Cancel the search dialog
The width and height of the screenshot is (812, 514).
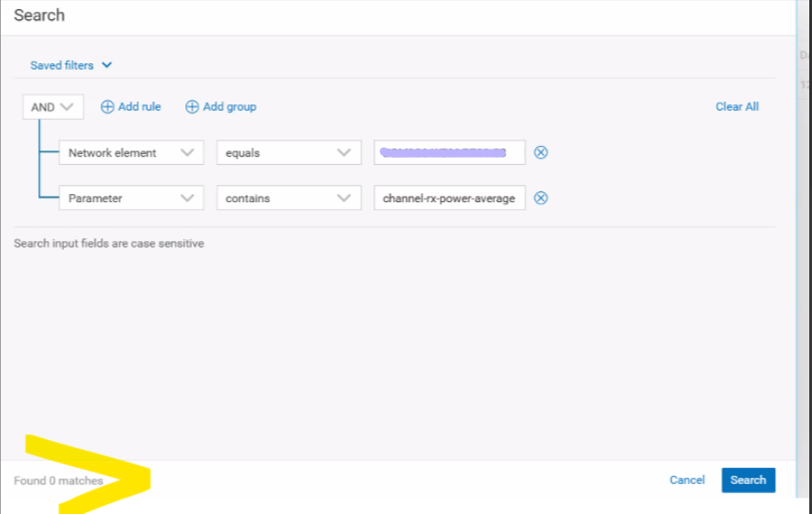[687, 480]
